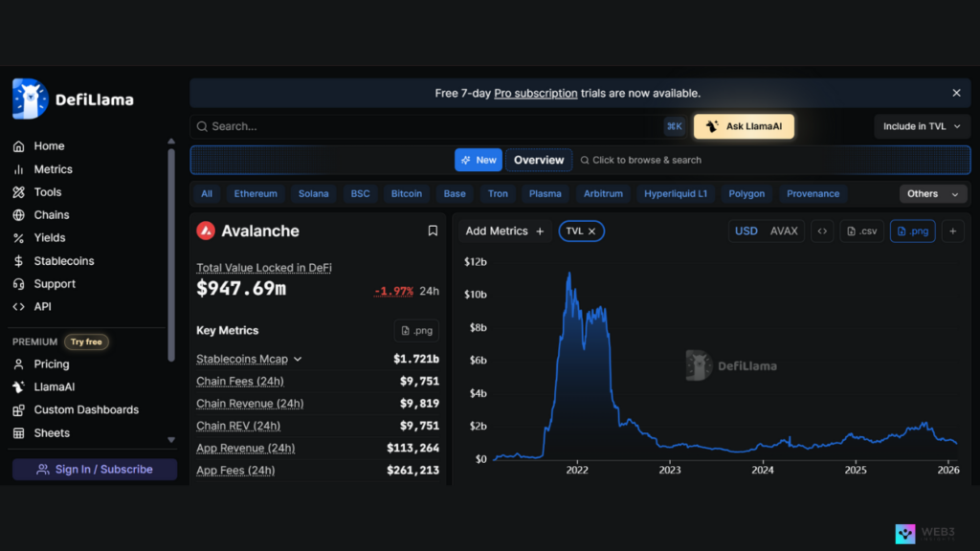Switch chart denomination to AVAX
The width and height of the screenshot is (980, 551).
[x=784, y=231]
